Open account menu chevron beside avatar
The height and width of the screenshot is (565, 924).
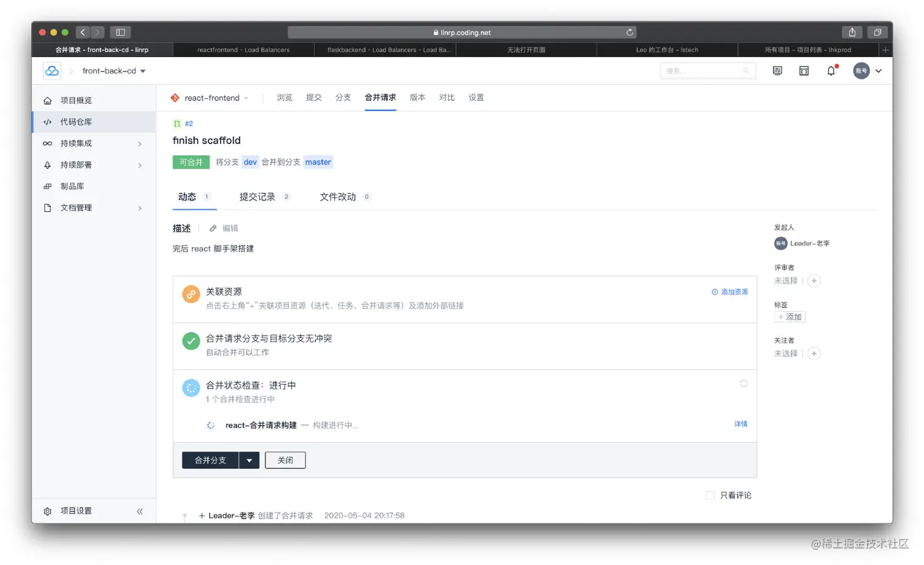tap(879, 71)
